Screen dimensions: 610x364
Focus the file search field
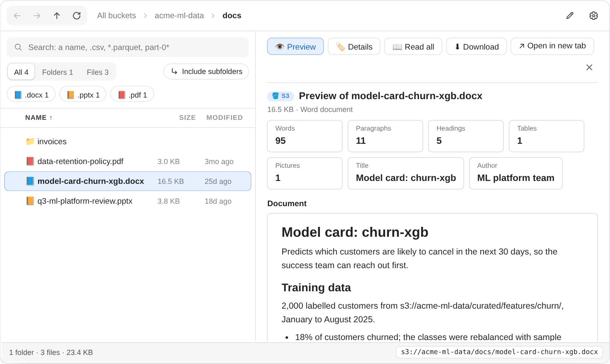(x=128, y=48)
